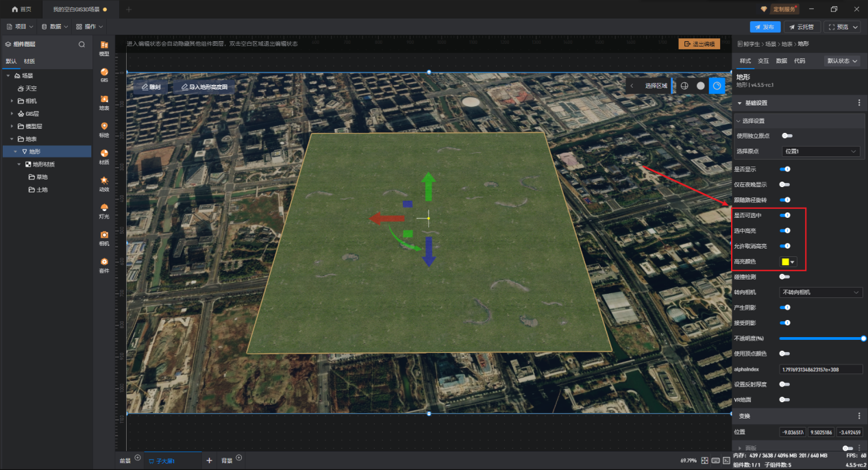Image resolution: width=868 pixels, height=470 pixels.
Task: Open the 模型 component category in sidebar
Action: point(104,48)
